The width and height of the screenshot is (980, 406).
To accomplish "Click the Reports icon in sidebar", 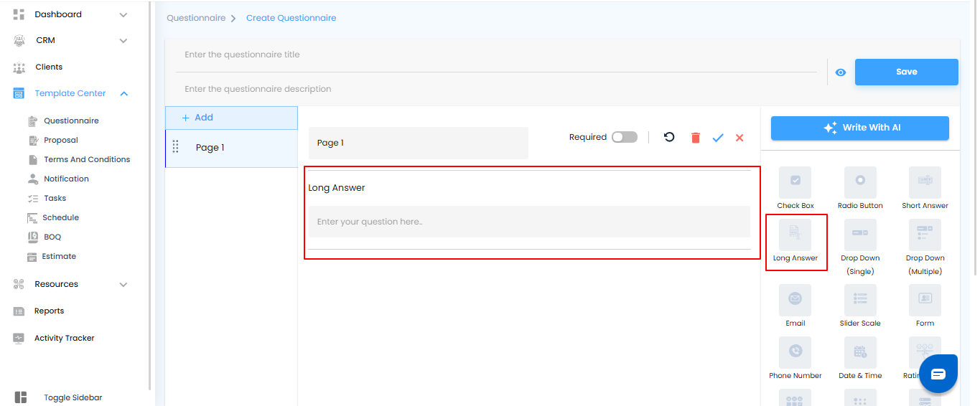I will 19,311.
